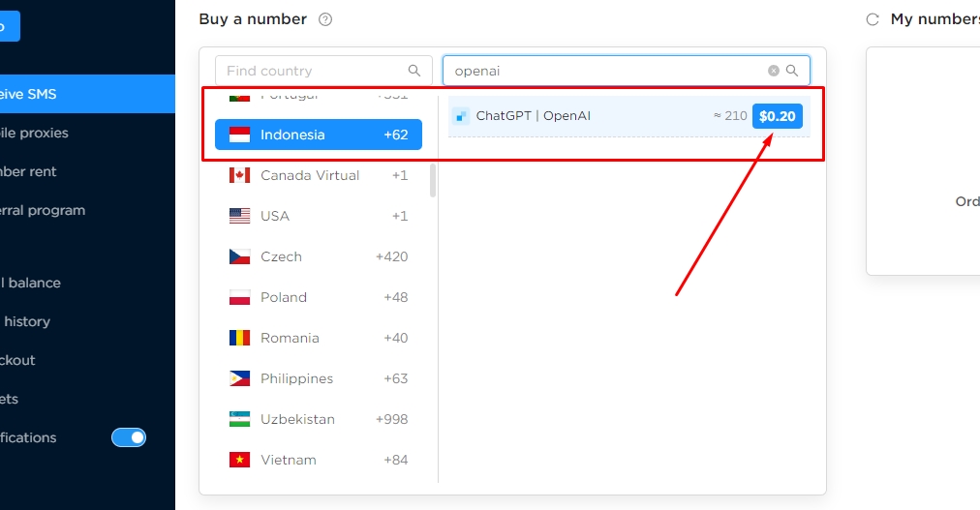
Task: Click the magnifier in Find country field
Action: [x=414, y=71]
